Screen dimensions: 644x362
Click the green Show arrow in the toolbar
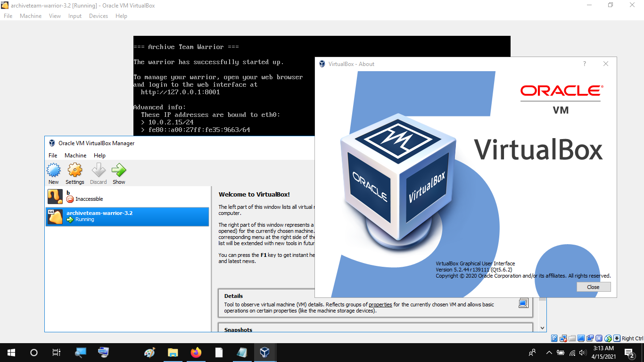coord(119,173)
